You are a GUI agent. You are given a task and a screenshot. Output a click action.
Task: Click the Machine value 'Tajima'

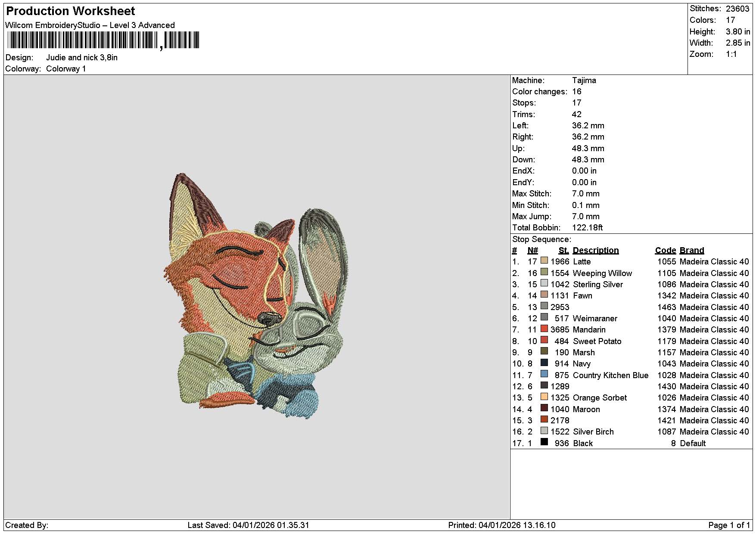584,80
